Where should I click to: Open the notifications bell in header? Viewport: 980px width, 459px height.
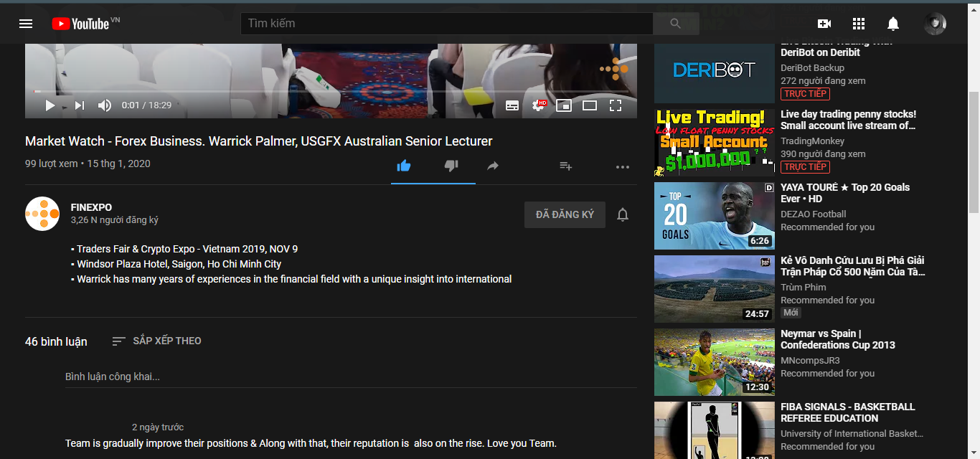pos(893,24)
